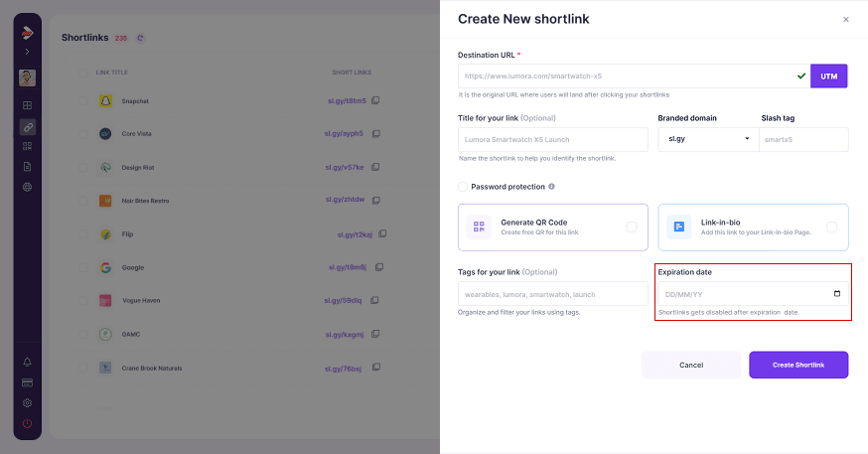
Task: Click the QR code icon in Generate QR Code card
Action: point(479,227)
